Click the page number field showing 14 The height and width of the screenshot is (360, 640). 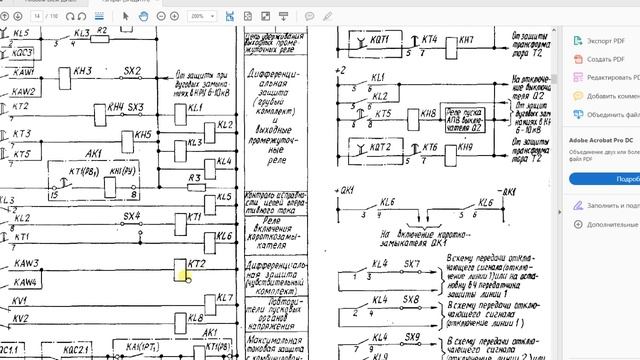(37, 16)
